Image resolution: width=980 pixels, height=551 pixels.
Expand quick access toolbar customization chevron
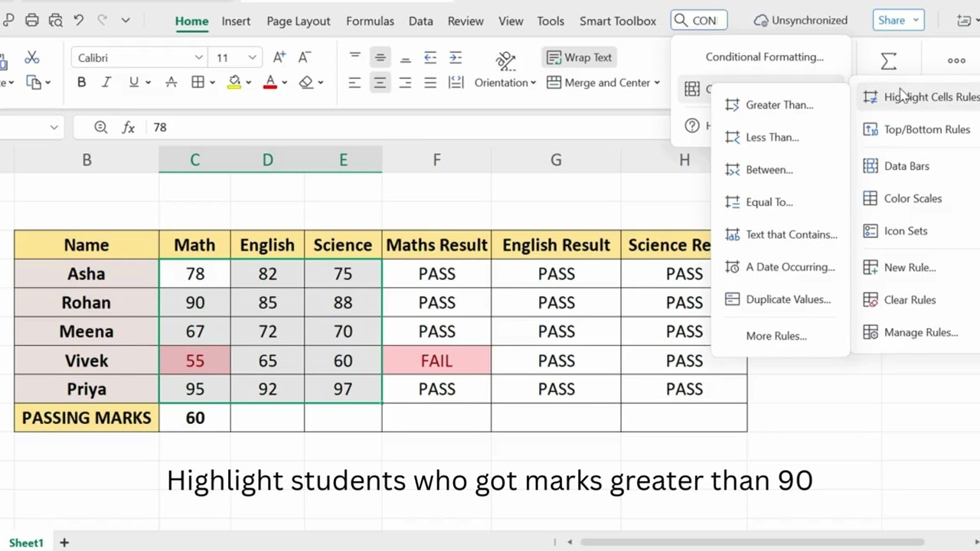click(x=126, y=21)
